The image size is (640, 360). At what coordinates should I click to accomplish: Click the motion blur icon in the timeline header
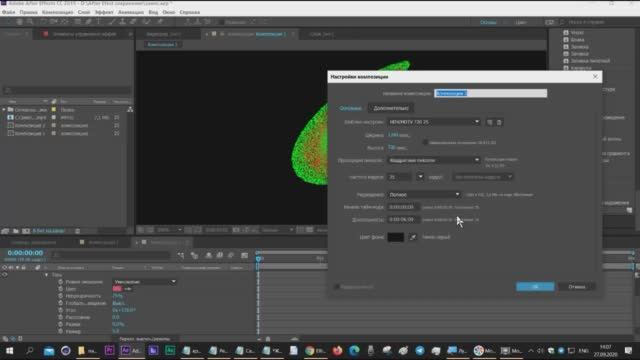coord(231,256)
